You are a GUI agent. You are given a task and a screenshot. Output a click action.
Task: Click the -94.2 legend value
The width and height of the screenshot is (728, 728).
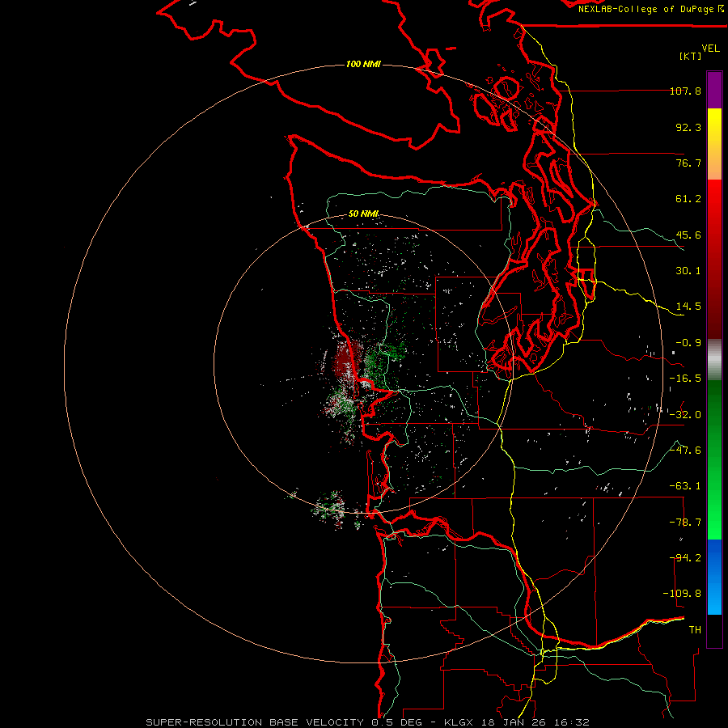[685, 558]
